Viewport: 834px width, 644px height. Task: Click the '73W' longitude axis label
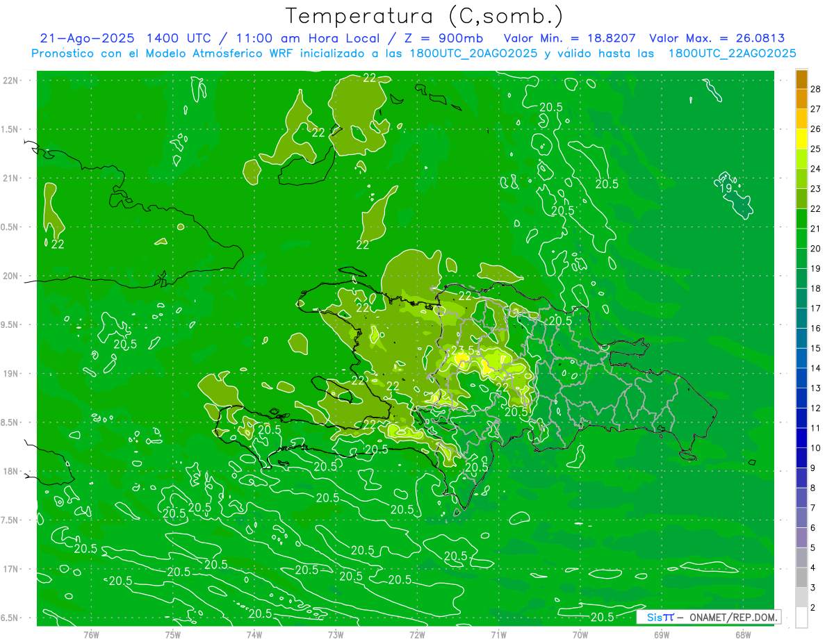point(336,634)
